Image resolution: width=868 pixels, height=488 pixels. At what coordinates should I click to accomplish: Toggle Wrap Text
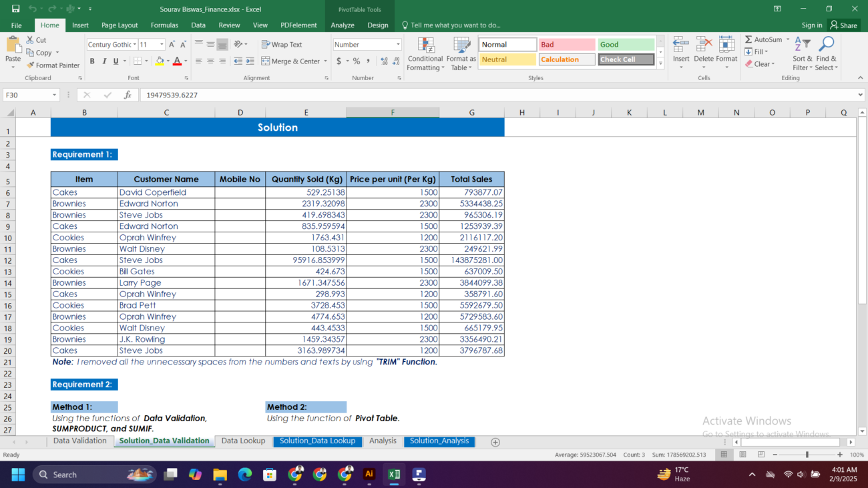click(281, 45)
